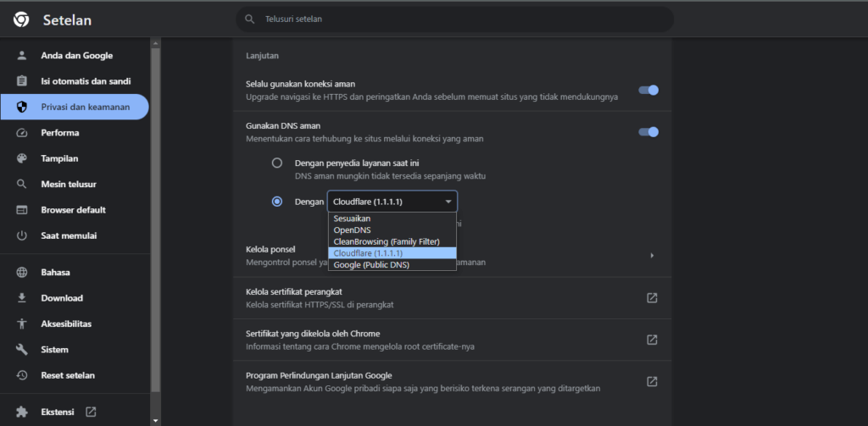Open Download settings
Screen dimensions: 868x426
pyautogui.click(x=75, y=298)
